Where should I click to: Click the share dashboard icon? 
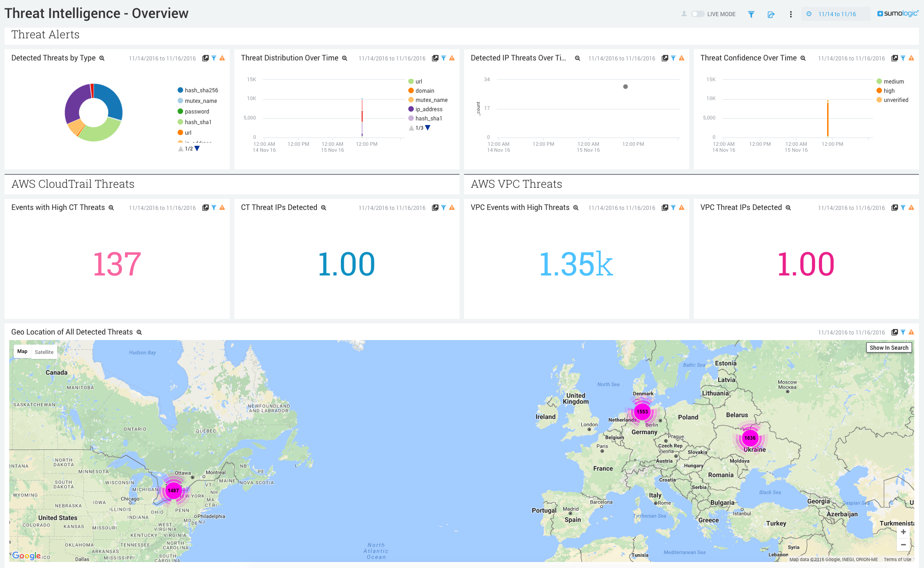[x=771, y=14]
